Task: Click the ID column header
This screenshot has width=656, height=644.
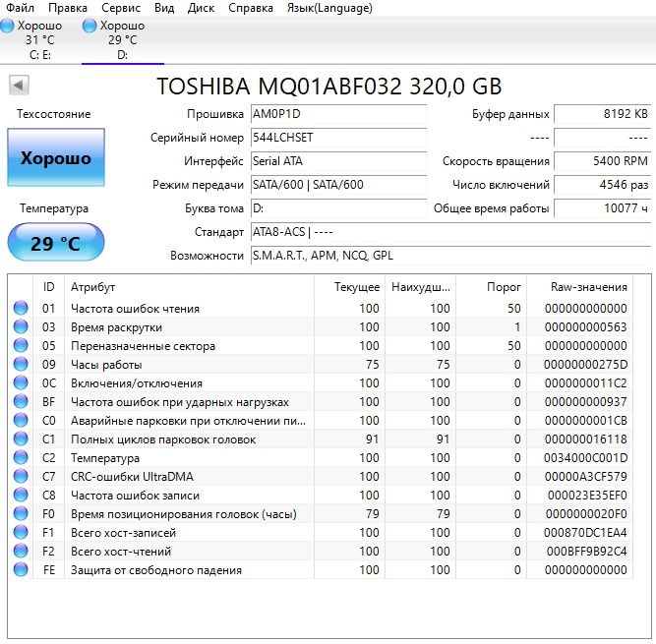Action: click(x=48, y=287)
